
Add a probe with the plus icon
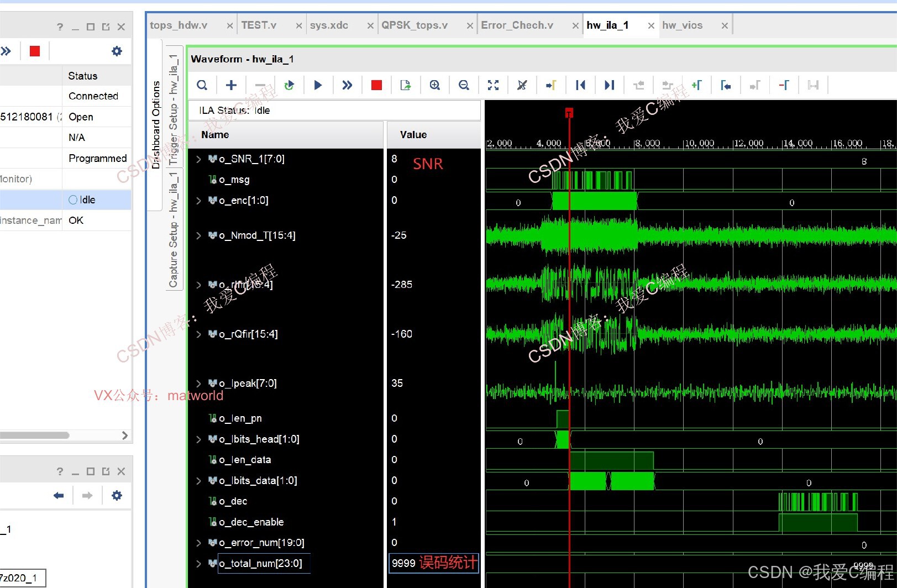pos(231,85)
